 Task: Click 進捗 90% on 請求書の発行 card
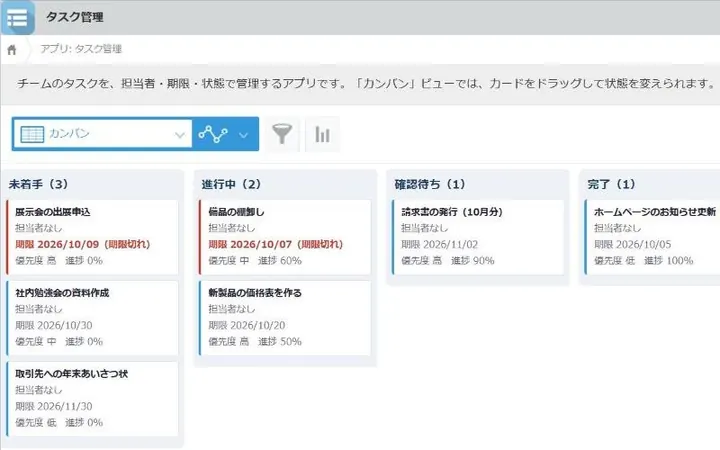(x=472, y=260)
